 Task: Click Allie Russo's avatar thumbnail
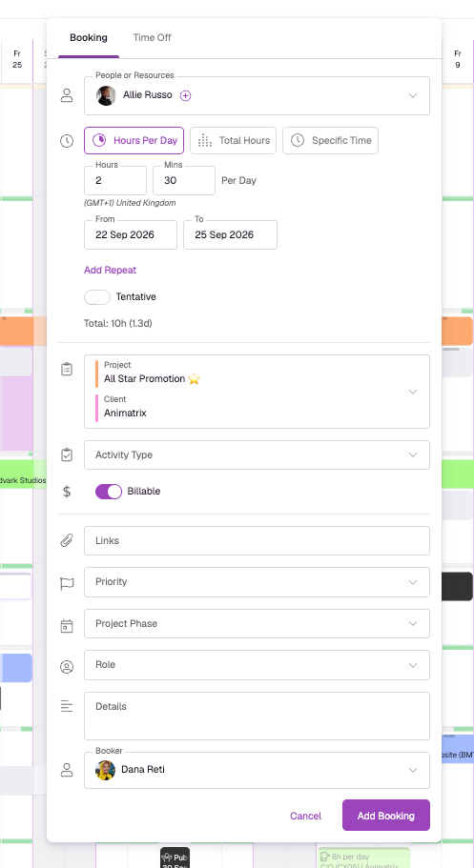(105, 96)
